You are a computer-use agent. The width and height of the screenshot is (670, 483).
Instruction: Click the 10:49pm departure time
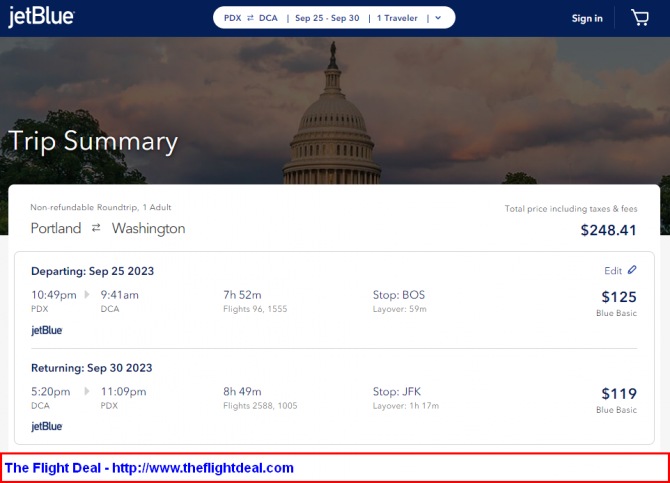[54, 295]
